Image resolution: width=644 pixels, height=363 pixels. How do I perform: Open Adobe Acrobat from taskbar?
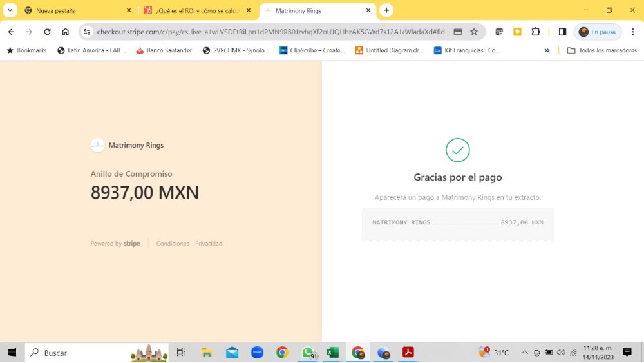coord(408,352)
